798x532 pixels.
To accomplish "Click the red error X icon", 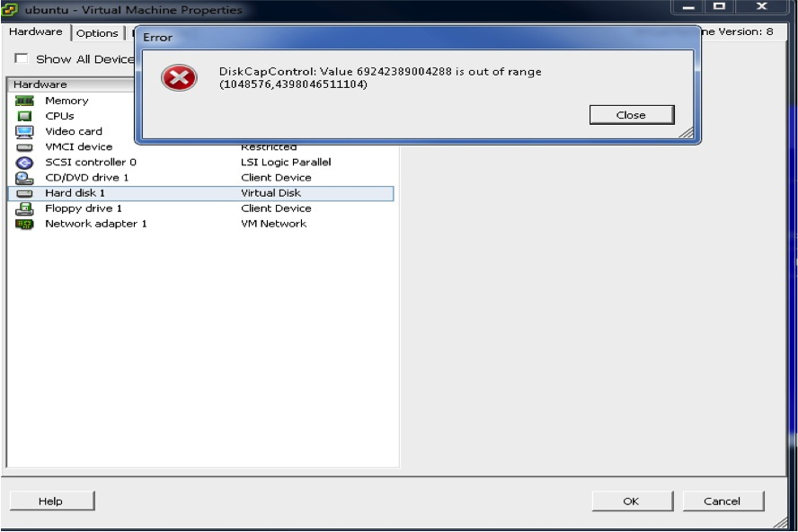I will point(179,78).
